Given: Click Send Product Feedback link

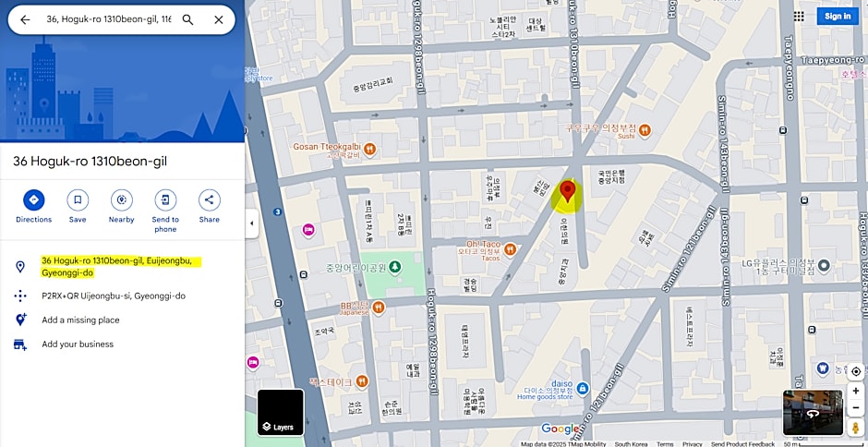Looking at the screenshot, I should point(742,443).
